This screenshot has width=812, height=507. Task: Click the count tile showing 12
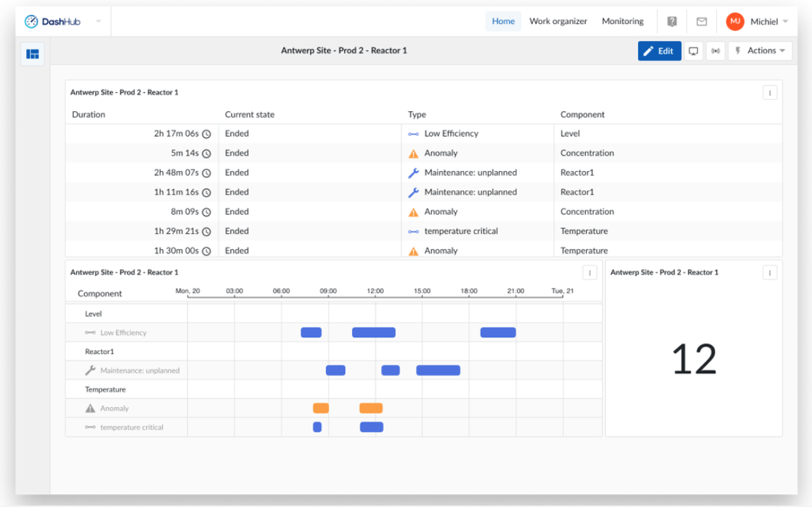pyautogui.click(x=694, y=349)
